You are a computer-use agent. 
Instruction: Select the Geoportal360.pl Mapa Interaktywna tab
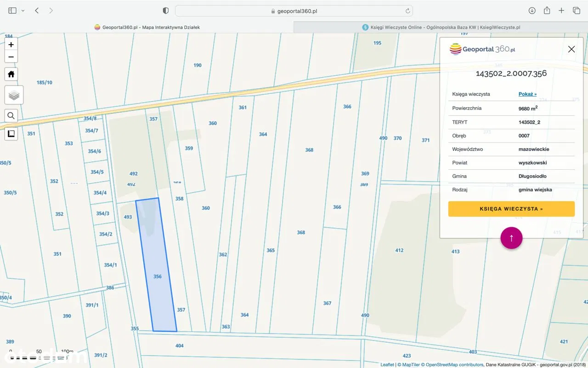tap(147, 27)
